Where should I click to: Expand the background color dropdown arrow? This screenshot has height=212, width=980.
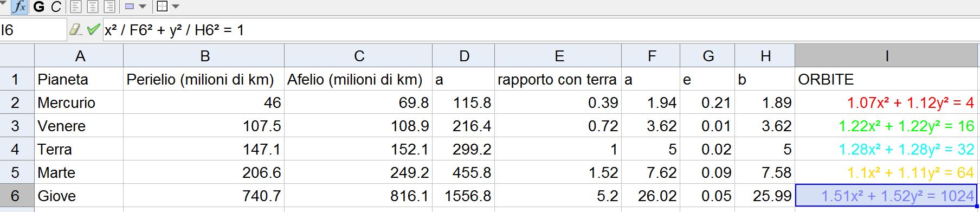[143, 7]
